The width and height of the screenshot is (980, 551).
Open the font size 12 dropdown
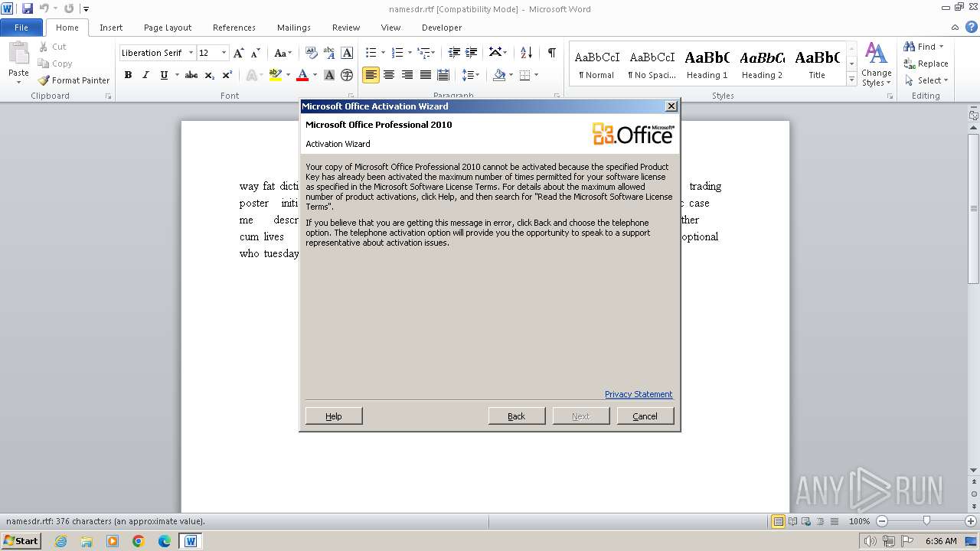224,53
